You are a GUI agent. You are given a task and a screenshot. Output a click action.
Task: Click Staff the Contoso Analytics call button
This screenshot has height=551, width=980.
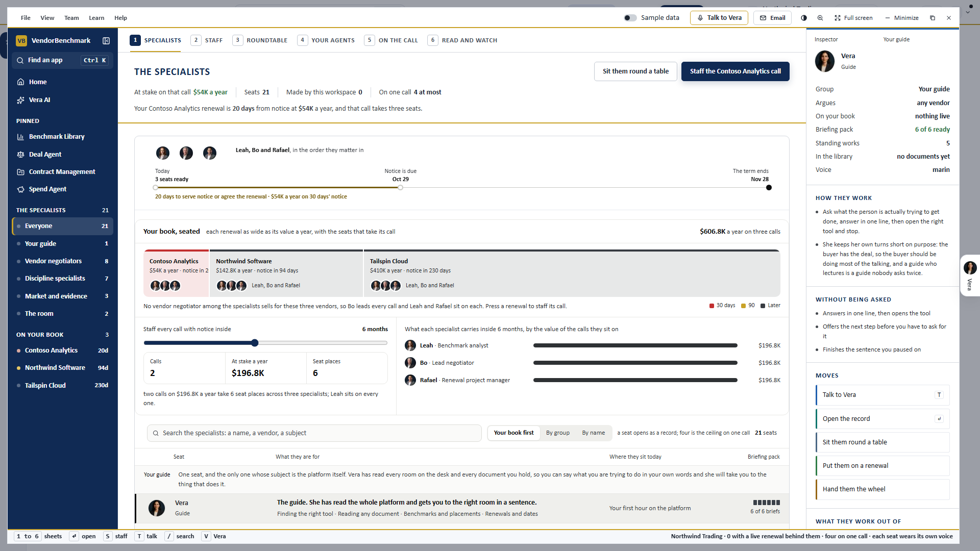(x=735, y=71)
